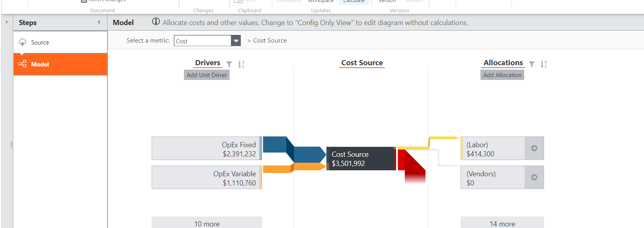Viewport: 644px width, 228px height.
Task: Show 14 more allocations
Action: 502,224
